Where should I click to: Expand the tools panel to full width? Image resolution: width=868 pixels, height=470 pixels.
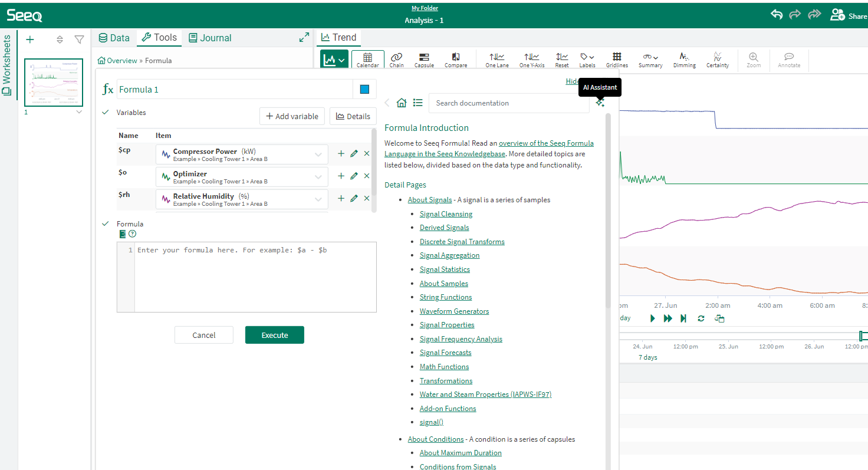click(304, 37)
